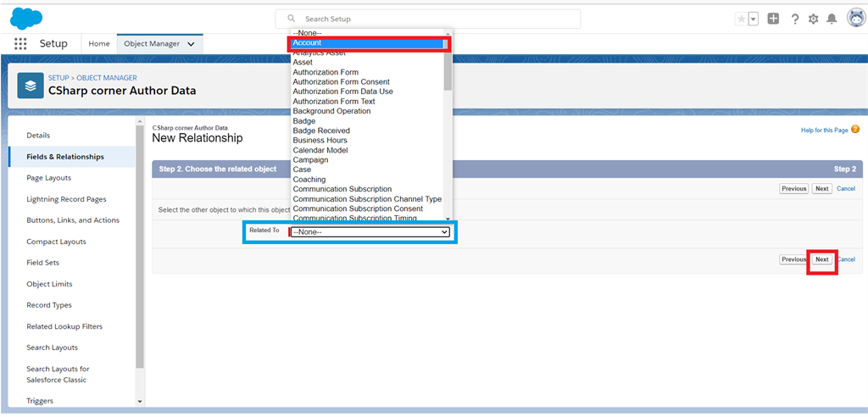
Task: Follow the OBJECT MANAGER breadcrumb link
Action: pyautogui.click(x=107, y=78)
